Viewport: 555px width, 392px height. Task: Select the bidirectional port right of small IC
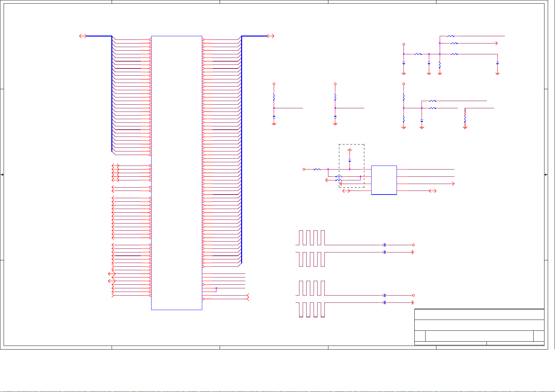[433, 191]
